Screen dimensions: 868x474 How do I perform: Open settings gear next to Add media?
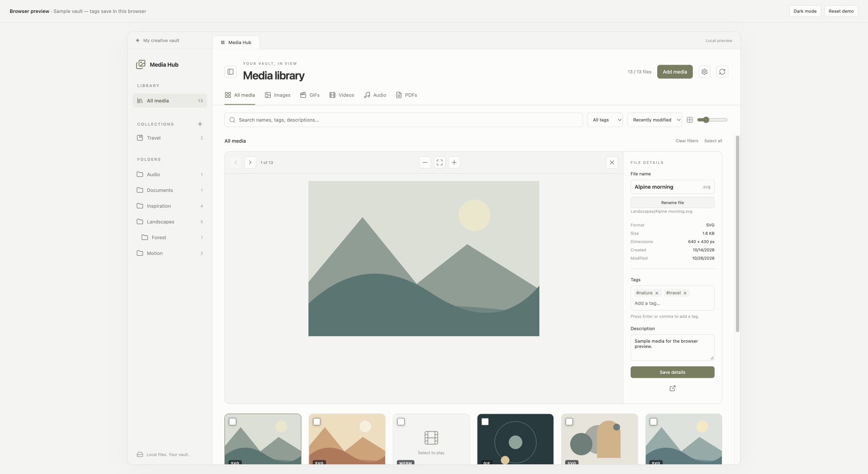point(704,72)
